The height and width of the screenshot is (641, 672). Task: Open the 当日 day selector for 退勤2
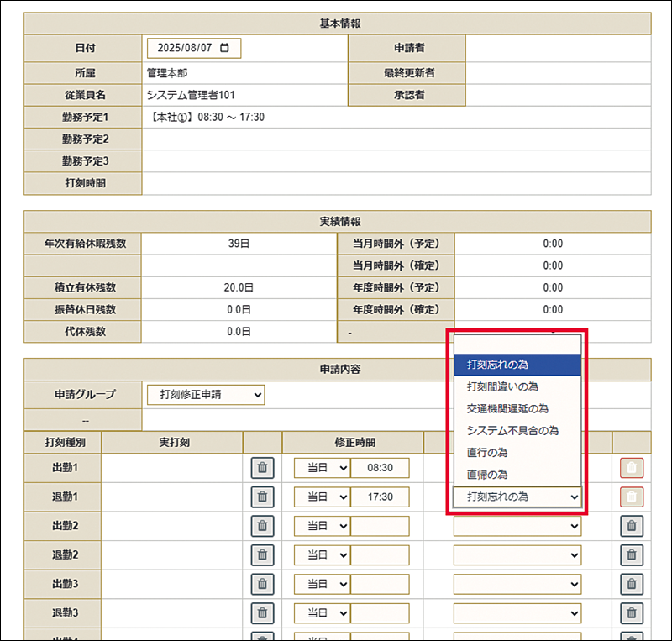[322, 555]
